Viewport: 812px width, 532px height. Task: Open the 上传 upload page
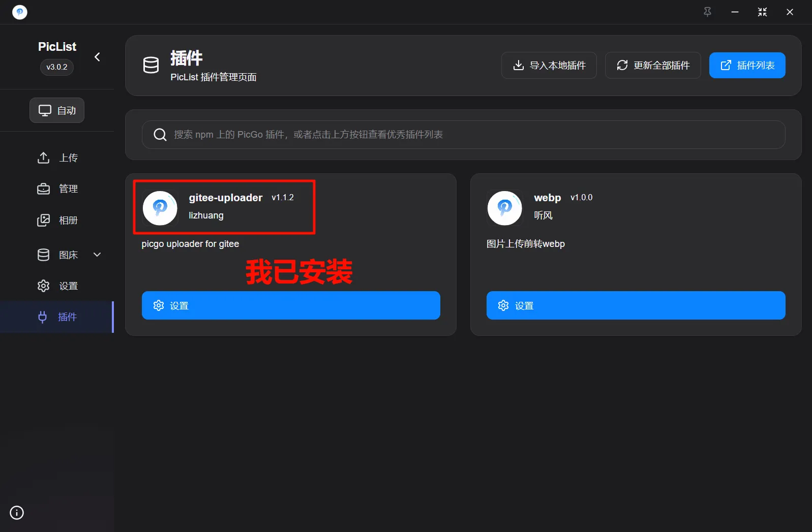click(57, 158)
